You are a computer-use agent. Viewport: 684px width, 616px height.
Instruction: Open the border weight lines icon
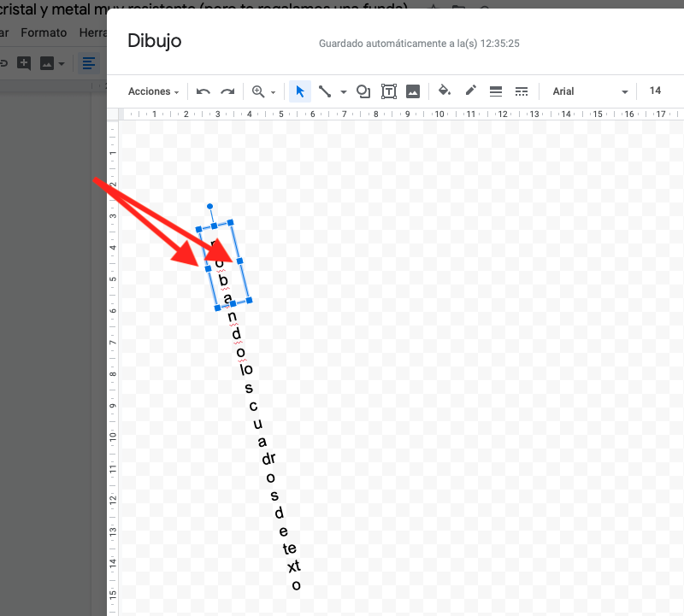[495, 91]
